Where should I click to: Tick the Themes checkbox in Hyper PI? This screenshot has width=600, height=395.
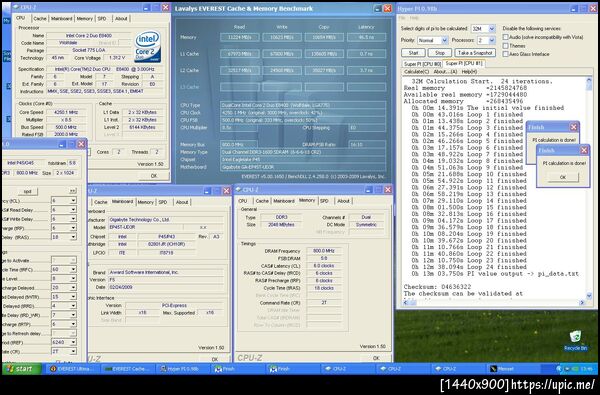(x=505, y=46)
